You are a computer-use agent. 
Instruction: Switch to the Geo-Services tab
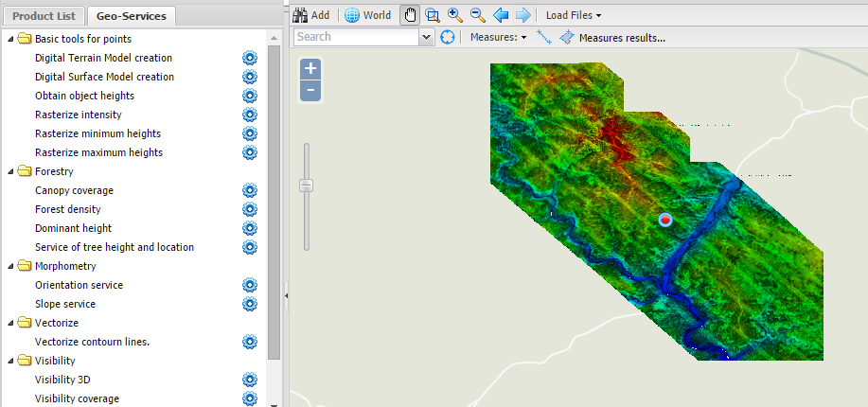tap(132, 16)
